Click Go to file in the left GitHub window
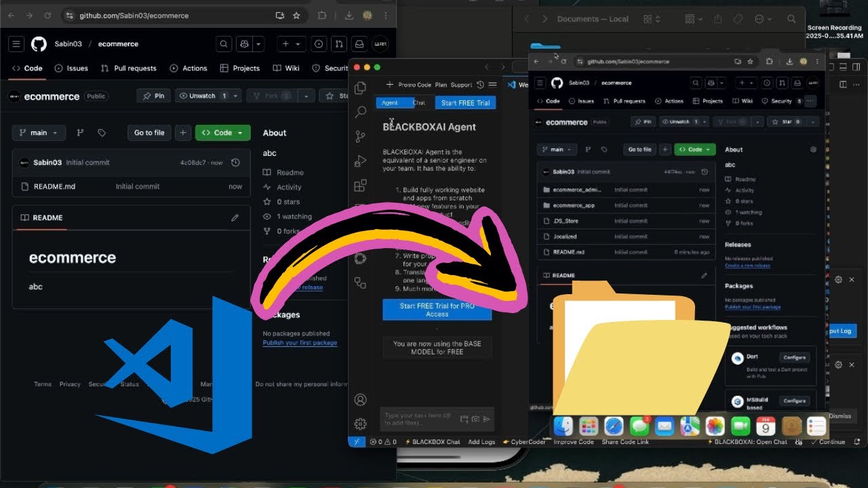 (x=149, y=133)
